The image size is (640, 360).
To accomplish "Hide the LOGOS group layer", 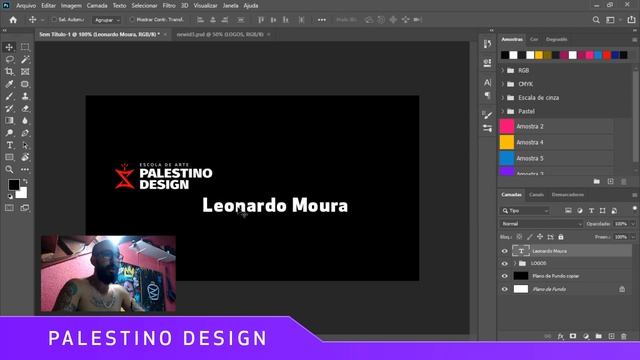I will coord(504,264).
